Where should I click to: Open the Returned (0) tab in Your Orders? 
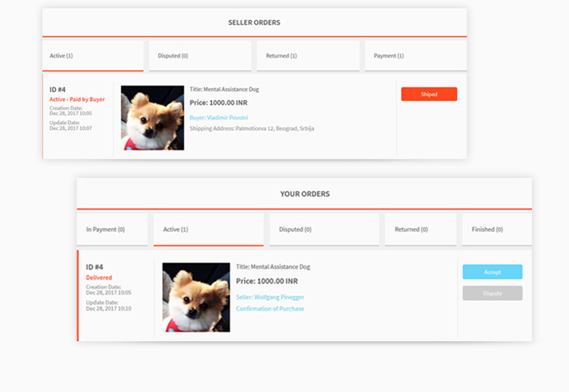tap(421, 229)
